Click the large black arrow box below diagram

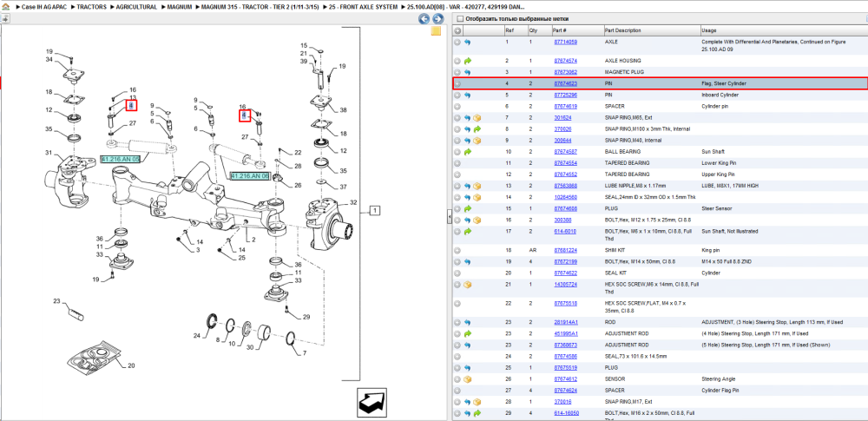coord(371,401)
